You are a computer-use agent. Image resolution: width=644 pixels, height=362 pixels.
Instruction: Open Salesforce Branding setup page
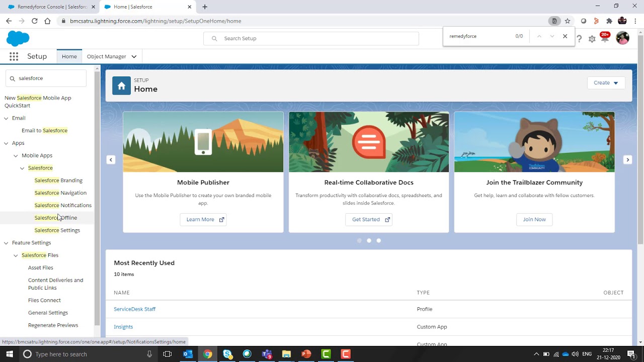[58, 180]
